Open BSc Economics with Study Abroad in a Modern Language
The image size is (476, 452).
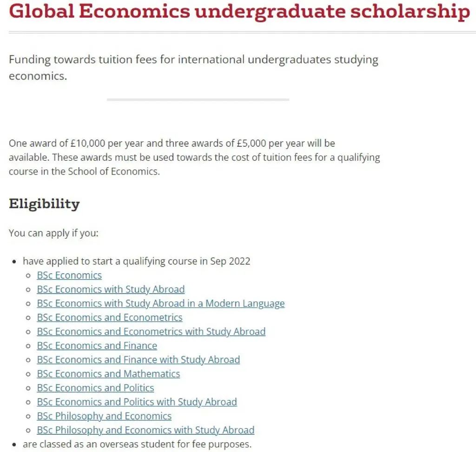tap(161, 303)
